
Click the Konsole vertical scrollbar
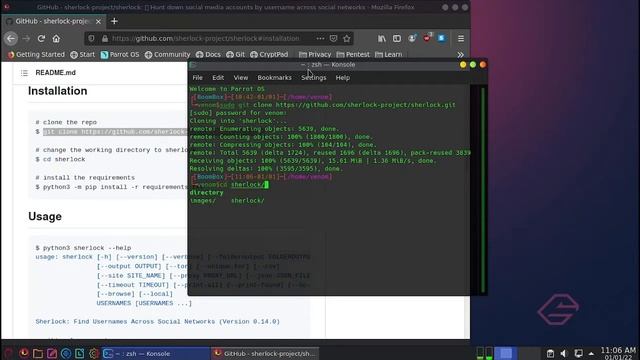[483, 189]
